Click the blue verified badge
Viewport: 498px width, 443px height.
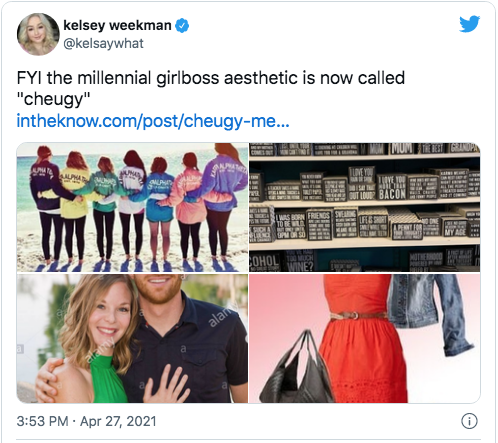[182, 26]
